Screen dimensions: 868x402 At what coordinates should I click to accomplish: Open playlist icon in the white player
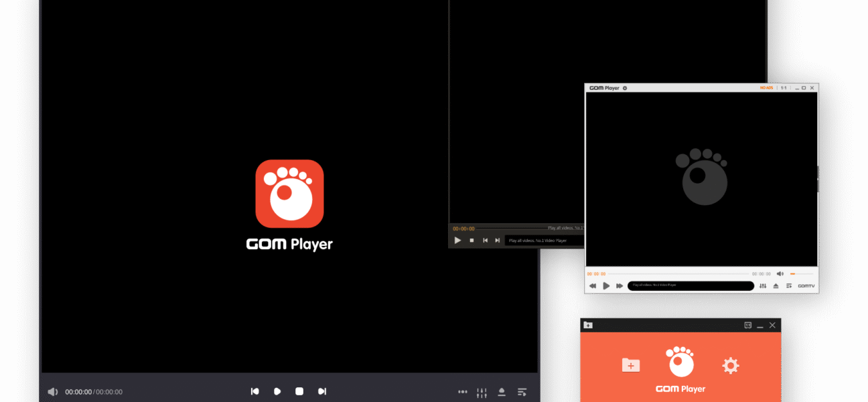(789, 286)
